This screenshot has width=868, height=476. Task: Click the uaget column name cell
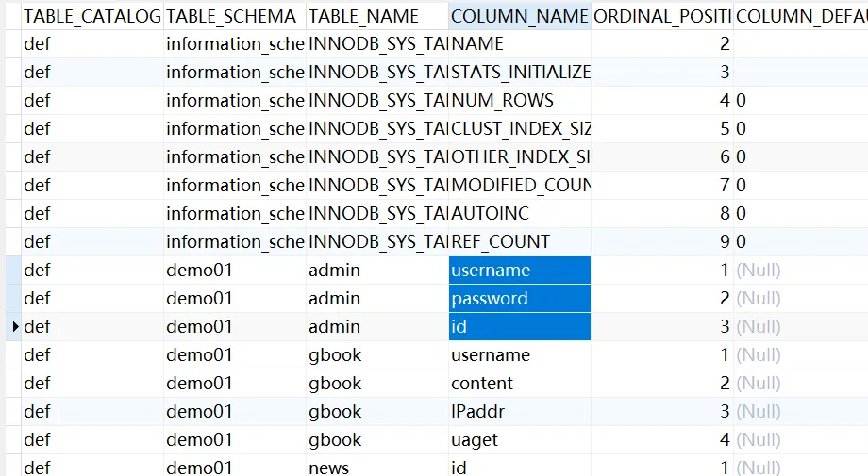[x=519, y=440]
